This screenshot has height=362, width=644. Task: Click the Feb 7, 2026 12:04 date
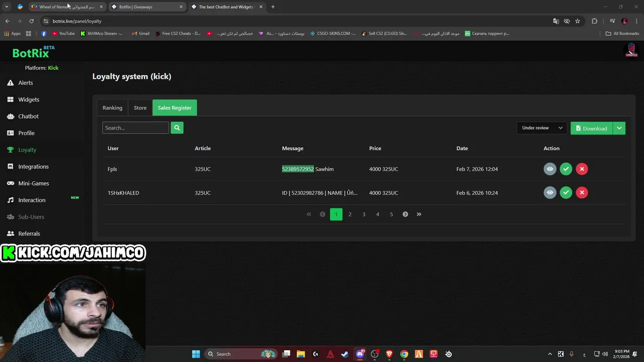(477, 169)
